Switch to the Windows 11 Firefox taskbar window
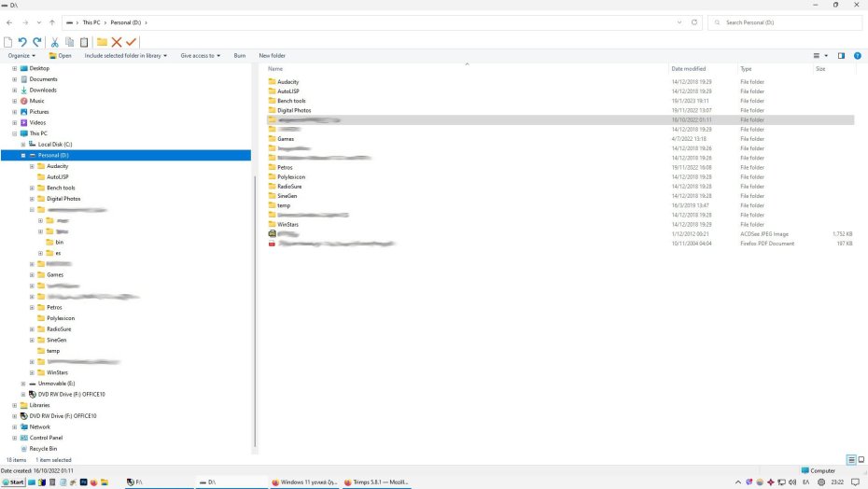 tap(304, 482)
